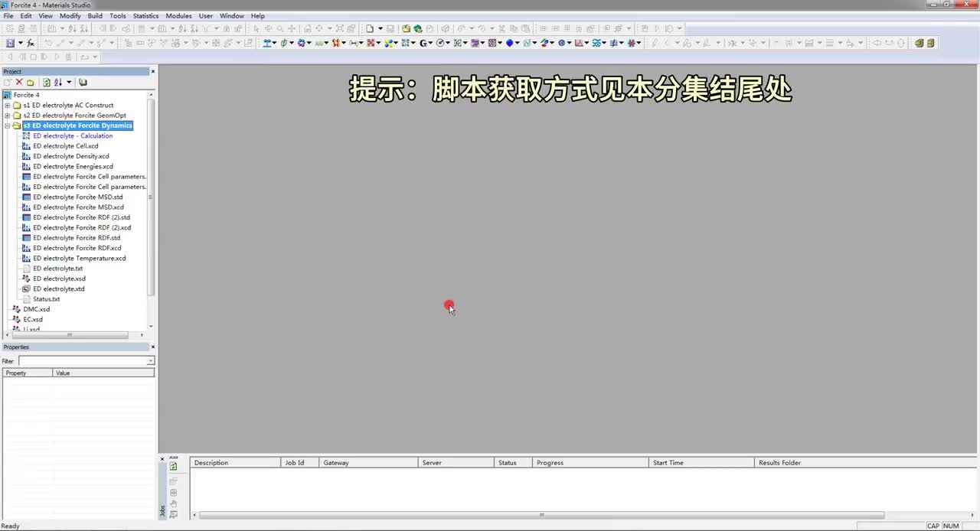The height and width of the screenshot is (531, 980).
Task: Click the New document toolbar icon
Action: click(x=369, y=28)
